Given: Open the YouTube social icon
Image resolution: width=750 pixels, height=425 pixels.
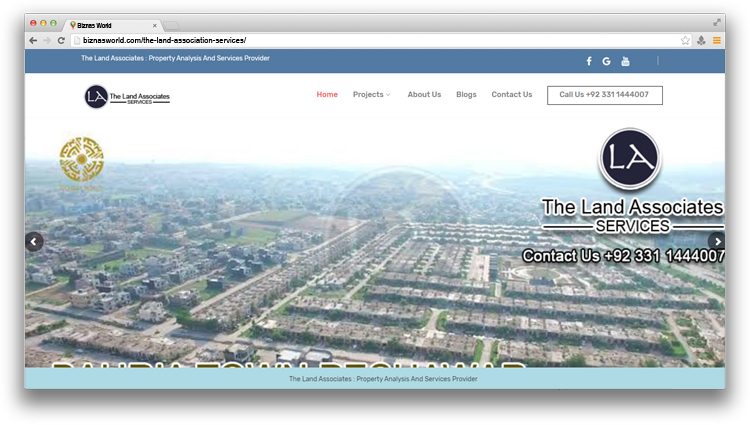Looking at the screenshot, I should click(625, 61).
